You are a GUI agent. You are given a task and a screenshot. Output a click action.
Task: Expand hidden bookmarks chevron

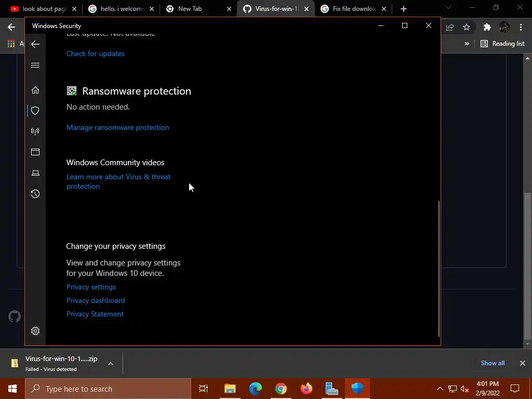(x=467, y=44)
